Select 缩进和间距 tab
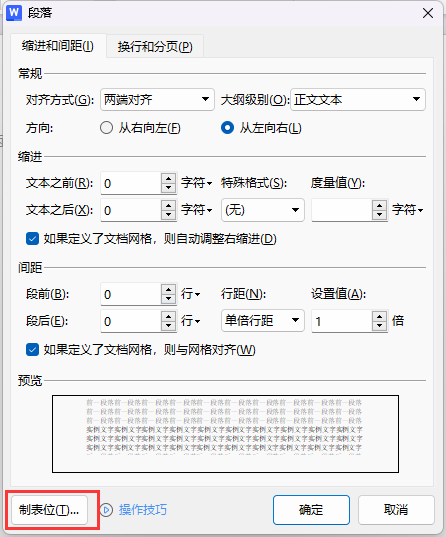Viewport: 446px width, 537px height. coord(58,46)
